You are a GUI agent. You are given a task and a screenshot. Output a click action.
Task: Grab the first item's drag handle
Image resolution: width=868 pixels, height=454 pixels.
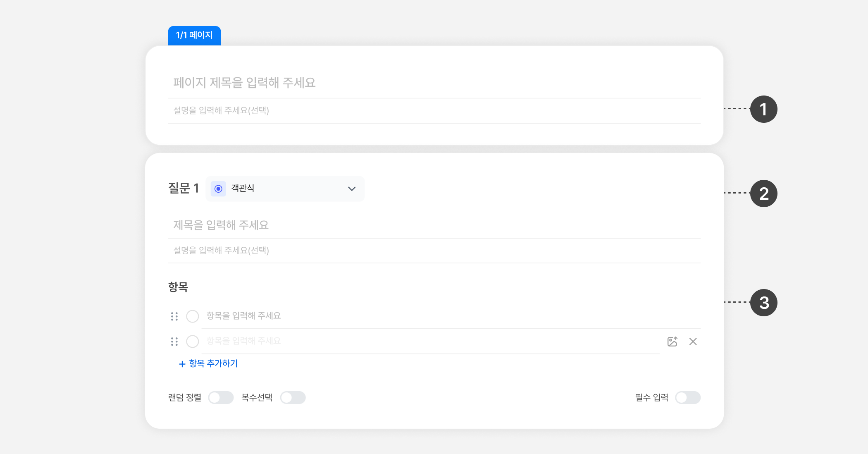(174, 316)
